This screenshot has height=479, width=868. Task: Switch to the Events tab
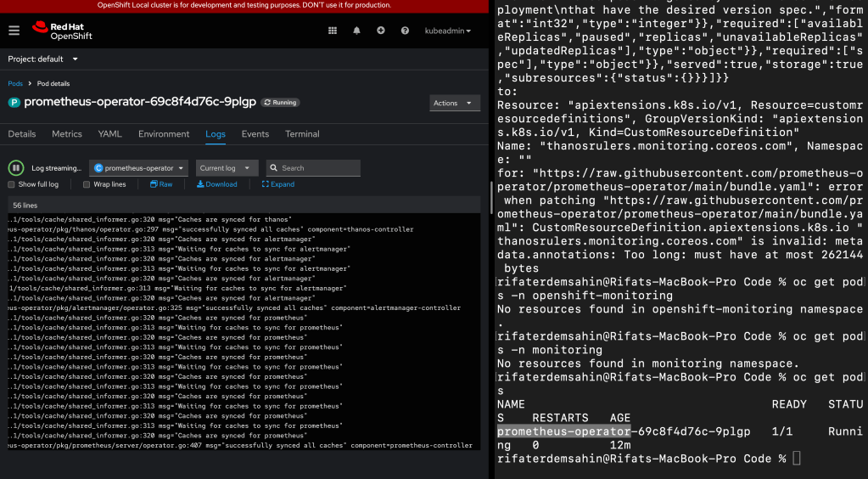[255, 133]
